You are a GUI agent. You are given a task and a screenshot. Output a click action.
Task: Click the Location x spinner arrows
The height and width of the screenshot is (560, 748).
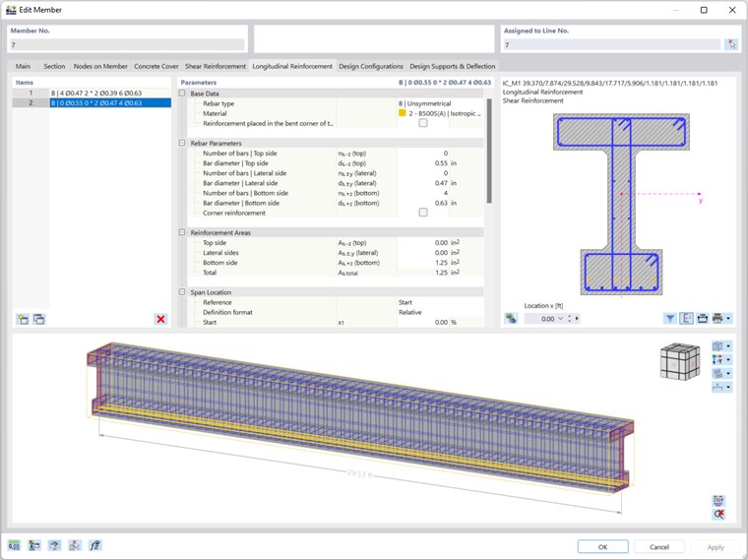click(x=569, y=319)
